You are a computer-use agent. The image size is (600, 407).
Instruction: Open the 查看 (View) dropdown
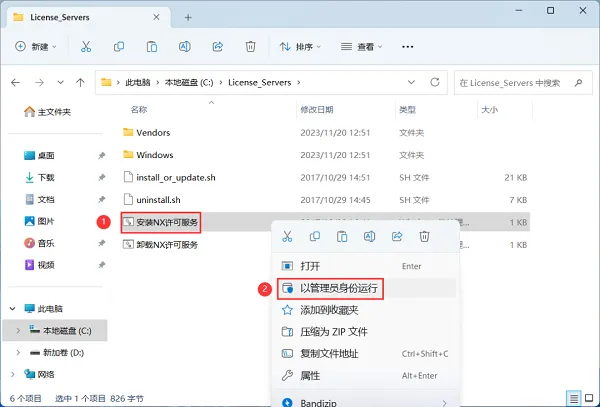point(362,47)
